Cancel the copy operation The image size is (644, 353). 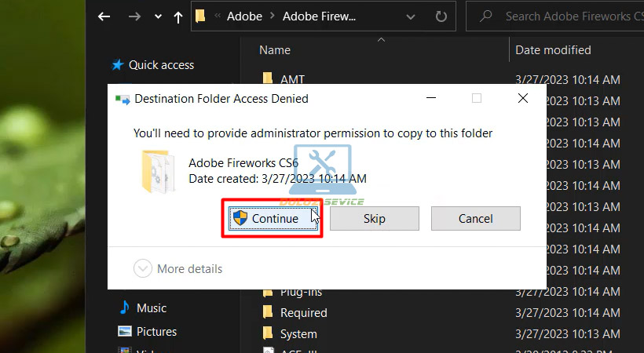tap(475, 219)
